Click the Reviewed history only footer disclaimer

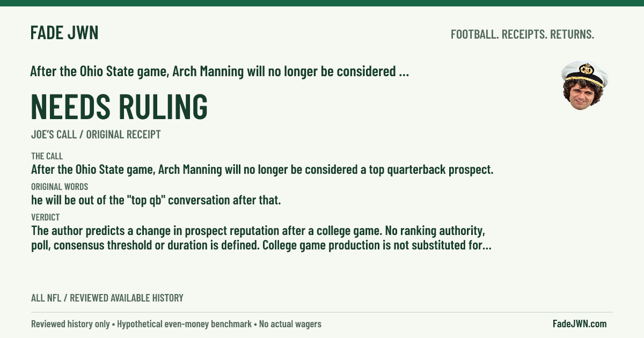coord(70,324)
